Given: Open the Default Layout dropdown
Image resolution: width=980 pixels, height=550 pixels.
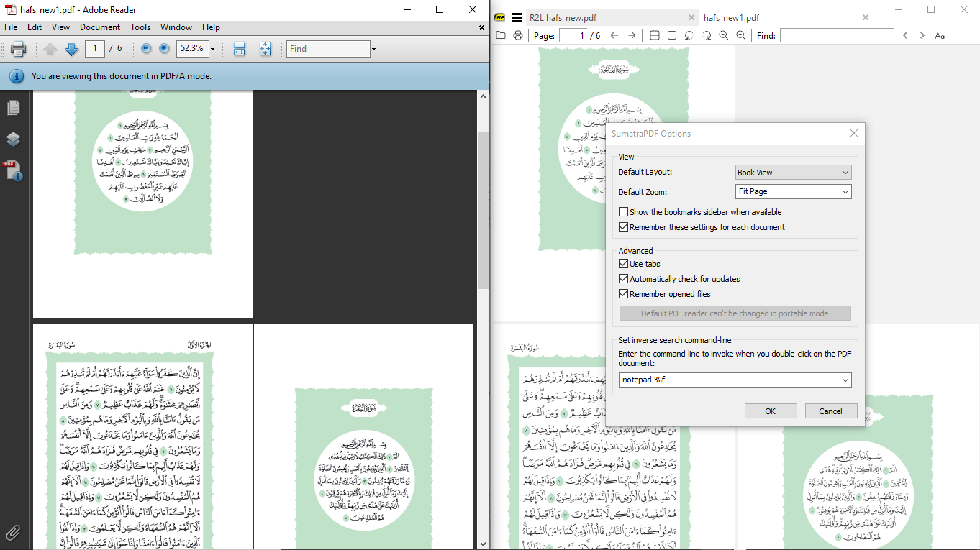Looking at the screenshot, I should coord(794,173).
